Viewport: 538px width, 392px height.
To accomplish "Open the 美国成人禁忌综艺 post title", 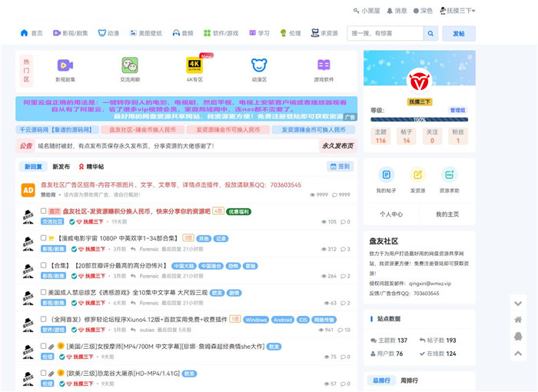I will 128,292.
